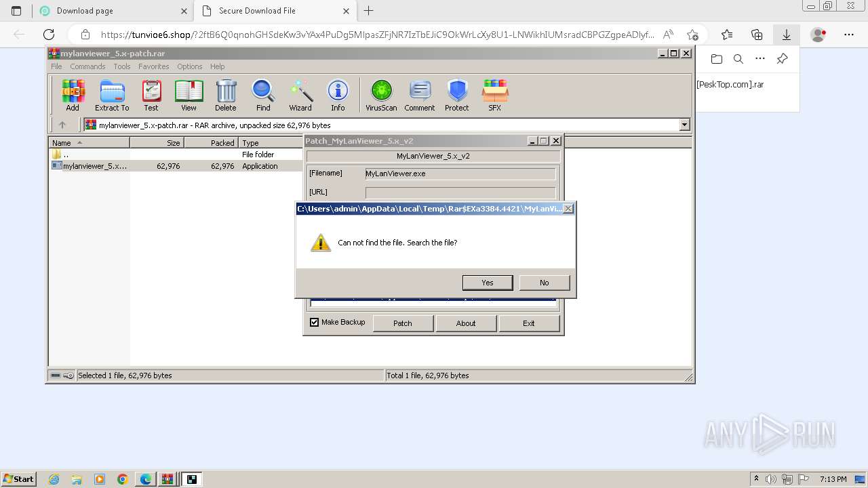This screenshot has height=488, width=868.
Task: Sort file list by Name column
Action: click(90, 142)
